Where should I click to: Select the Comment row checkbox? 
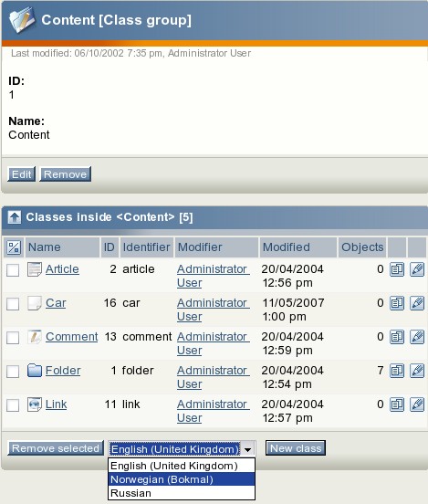tap(13, 338)
